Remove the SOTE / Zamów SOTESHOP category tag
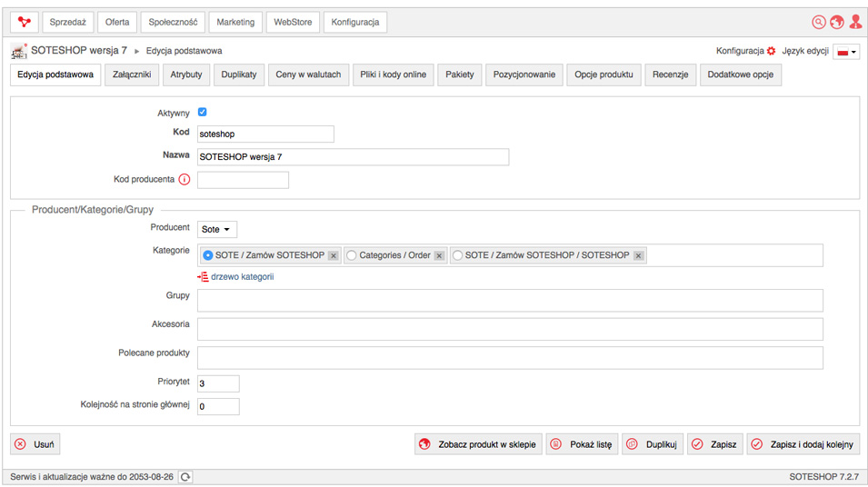The width and height of the screenshot is (868, 487). [x=334, y=255]
